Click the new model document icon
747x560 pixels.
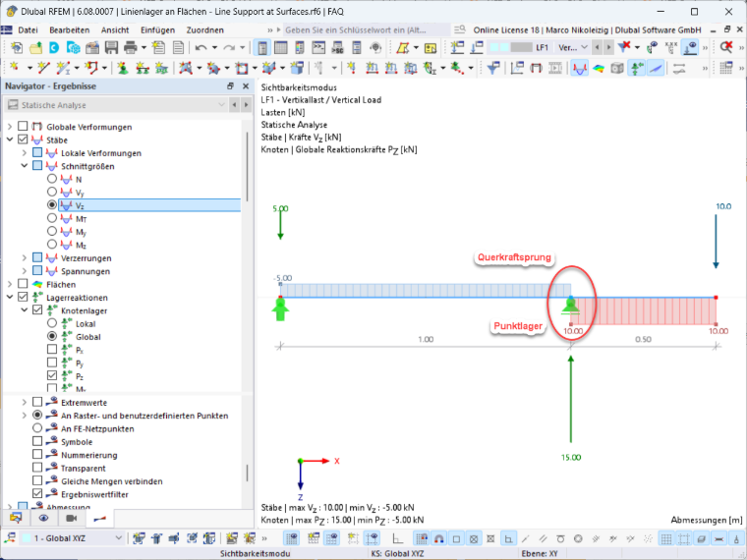pyautogui.click(x=17, y=47)
